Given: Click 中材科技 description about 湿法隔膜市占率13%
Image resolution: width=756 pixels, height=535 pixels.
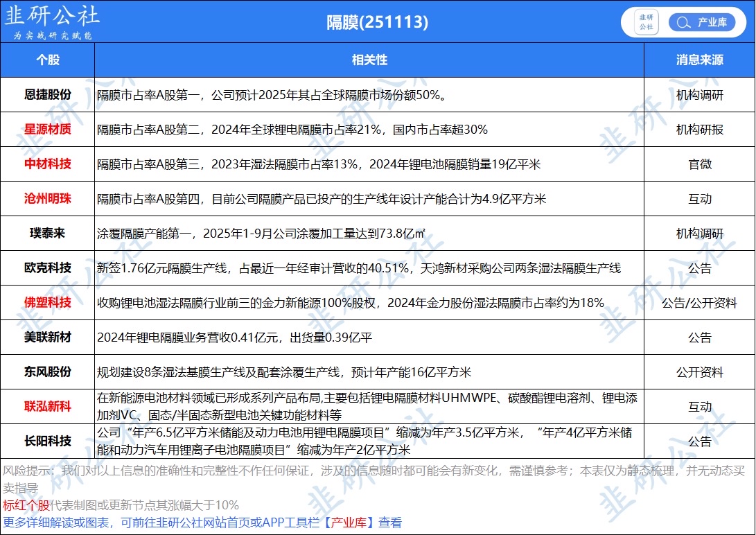Looking at the screenshot, I should [319, 164].
